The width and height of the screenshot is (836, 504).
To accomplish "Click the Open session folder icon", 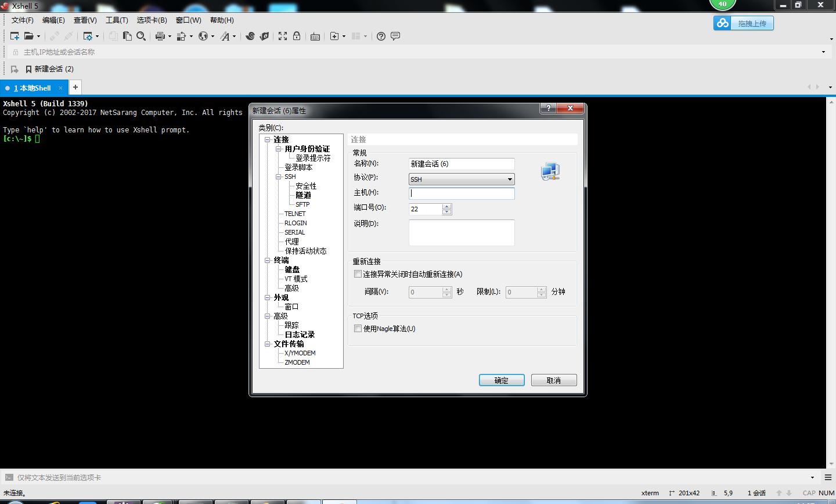I will click(28, 36).
